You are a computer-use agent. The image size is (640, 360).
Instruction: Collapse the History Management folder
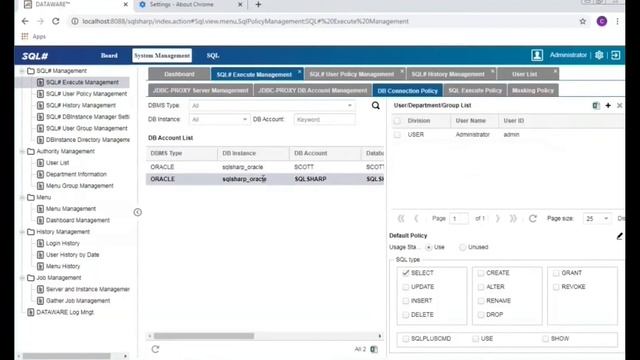22,232
